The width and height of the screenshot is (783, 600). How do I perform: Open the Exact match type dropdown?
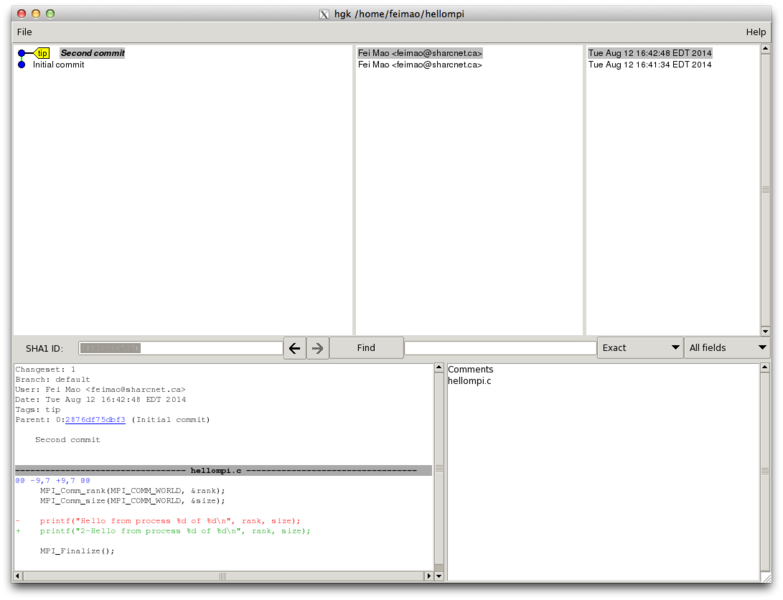(x=639, y=348)
